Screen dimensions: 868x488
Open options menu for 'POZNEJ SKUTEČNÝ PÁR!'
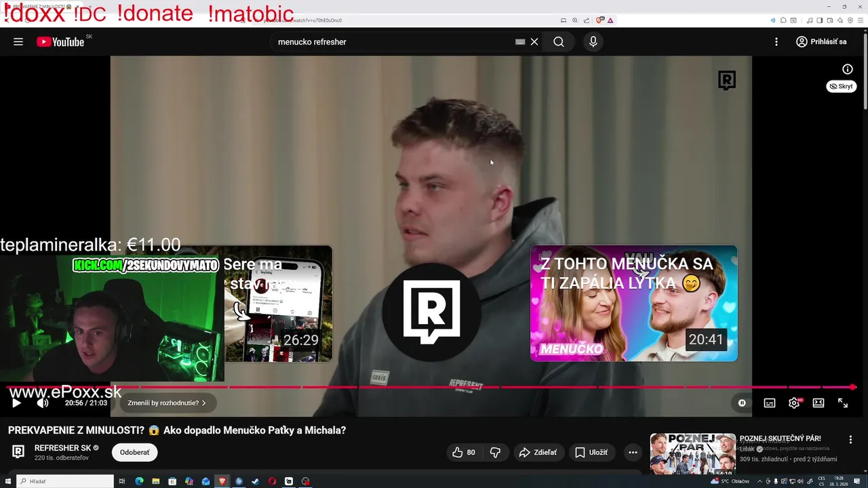point(850,440)
